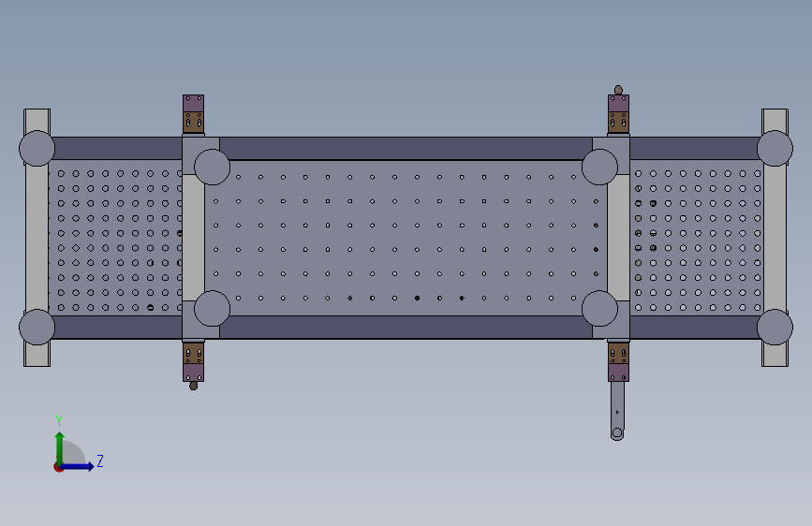This screenshot has width=812, height=526.
Task: Select the right perforated end plate
Action: [697, 238]
